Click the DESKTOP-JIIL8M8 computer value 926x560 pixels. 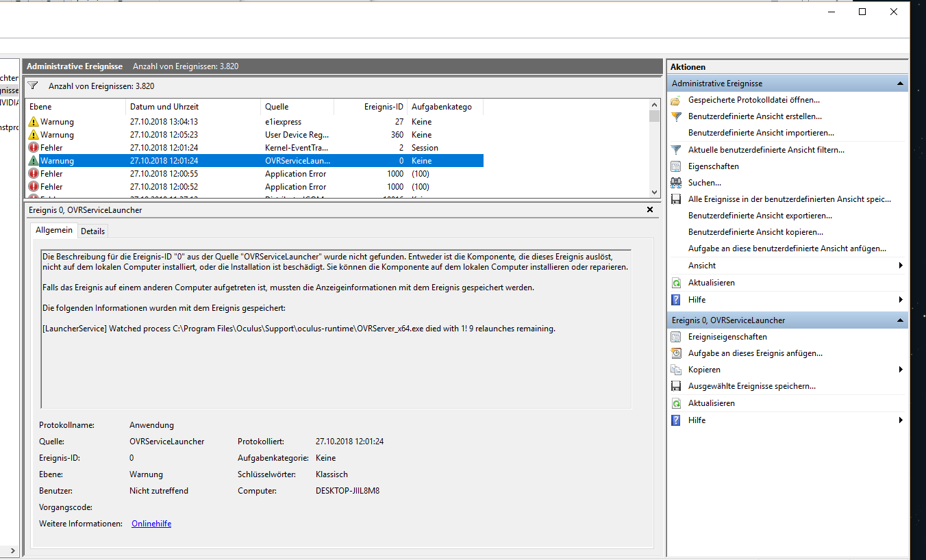pos(347,491)
